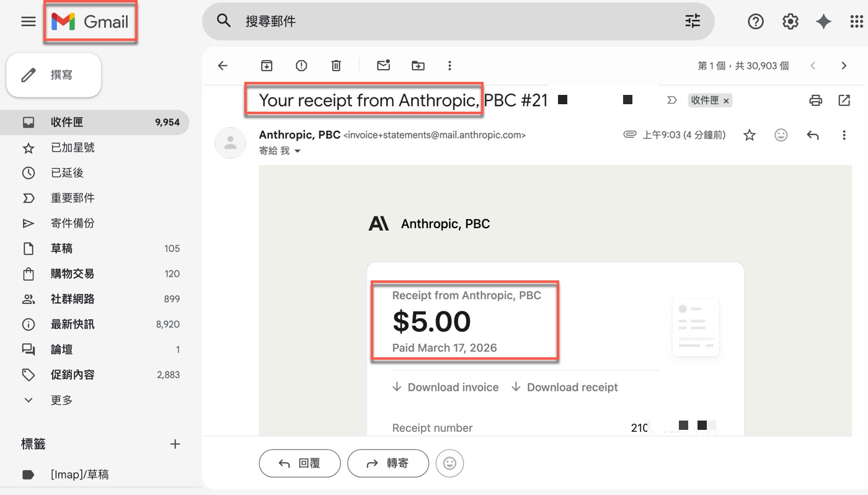868x495 pixels.
Task: Click sender name Anthropic, PBC in header
Action: coord(299,135)
